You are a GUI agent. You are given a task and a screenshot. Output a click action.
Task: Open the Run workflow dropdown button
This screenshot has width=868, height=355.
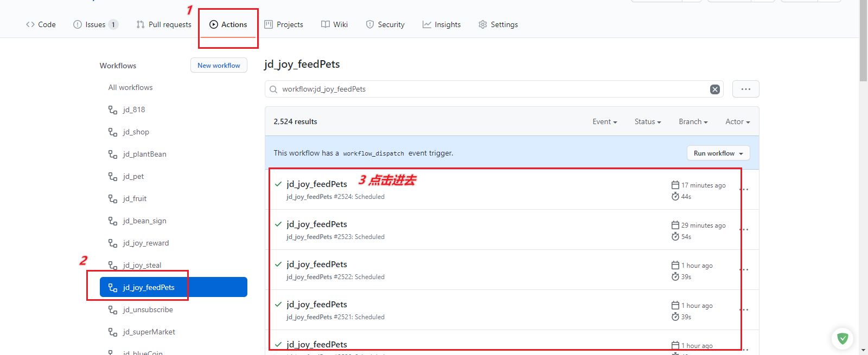pos(718,153)
